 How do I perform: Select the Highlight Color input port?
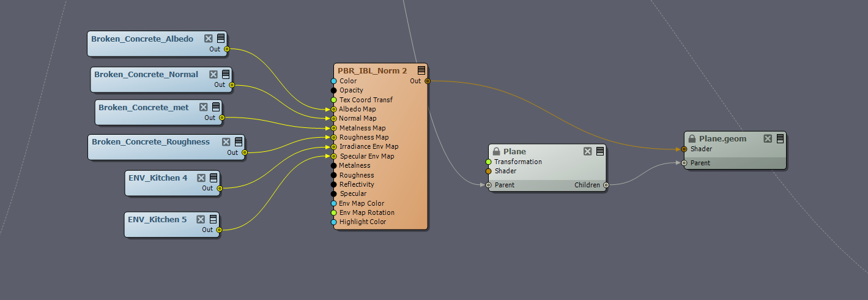coord(333,222)
